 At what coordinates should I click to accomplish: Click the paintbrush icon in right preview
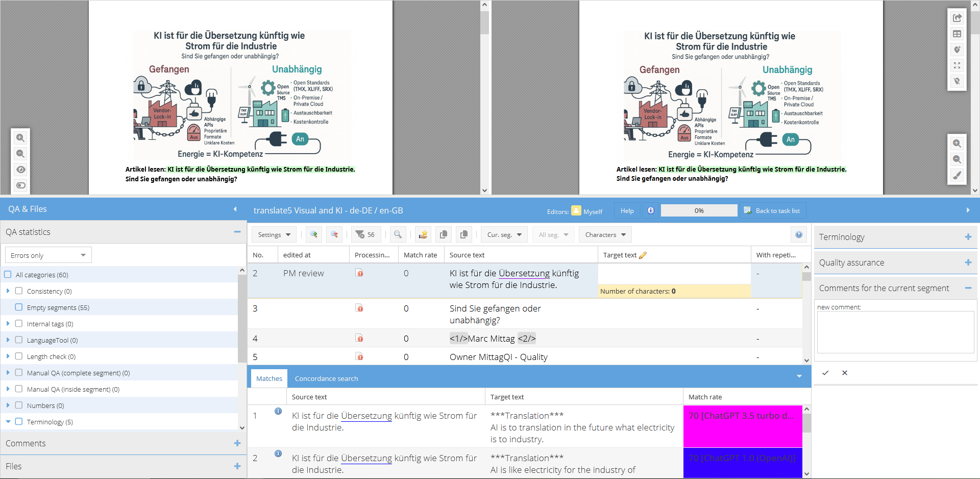(x=957, y=175)
